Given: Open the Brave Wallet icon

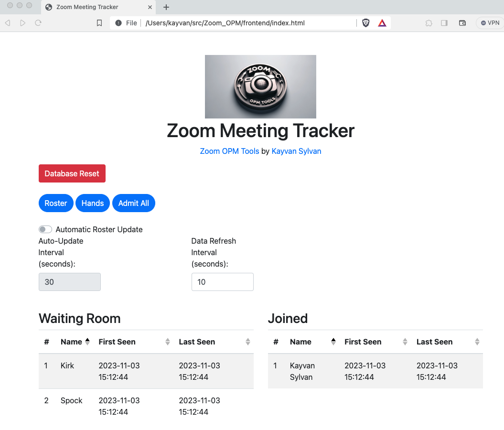Looking at the screenshot, I should (462, 23).
